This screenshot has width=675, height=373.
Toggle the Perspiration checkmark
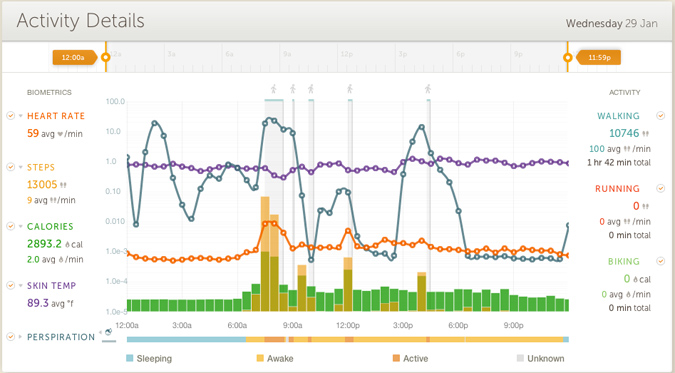click(x=10, y=336)
